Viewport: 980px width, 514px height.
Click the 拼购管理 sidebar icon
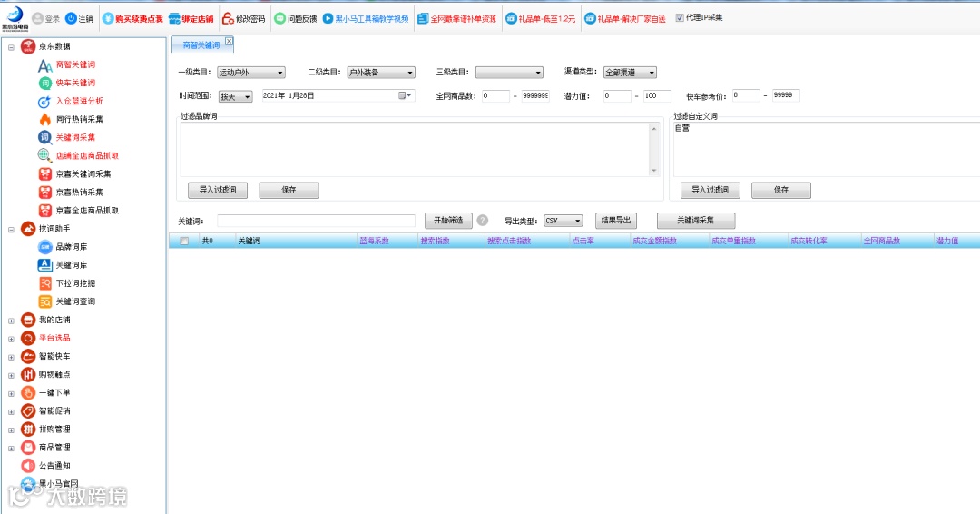coord(28,429)
